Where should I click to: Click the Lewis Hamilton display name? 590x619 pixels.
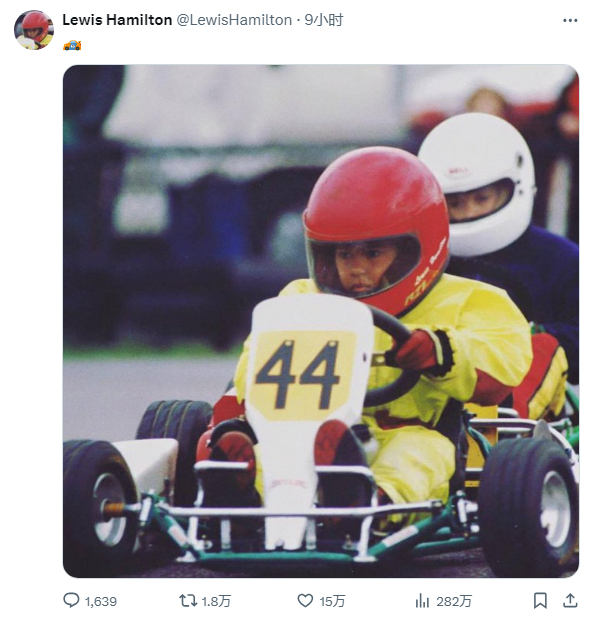coord(117,20)
